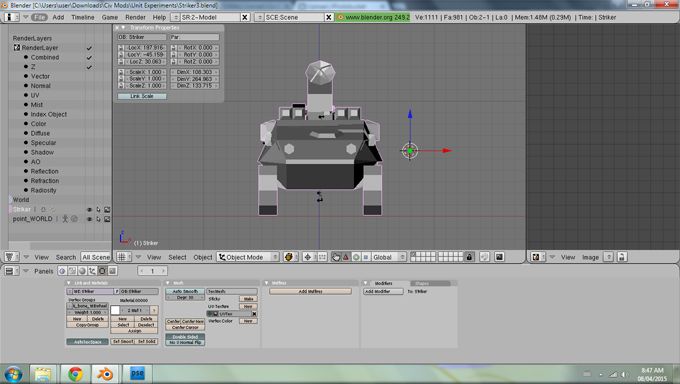This screenshot has width=680, height=384.
Task: Click the LocX 197.916 field
Action: click(x=145, y=48)
